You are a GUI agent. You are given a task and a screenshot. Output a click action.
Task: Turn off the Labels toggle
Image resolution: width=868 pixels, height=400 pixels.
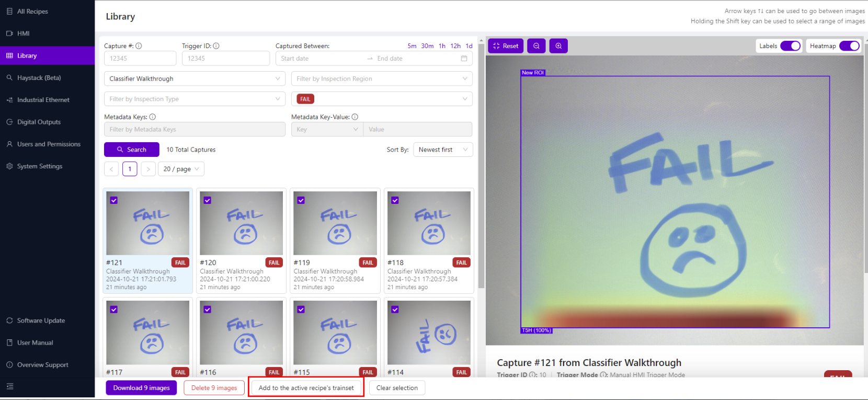[x=790, y=46]
